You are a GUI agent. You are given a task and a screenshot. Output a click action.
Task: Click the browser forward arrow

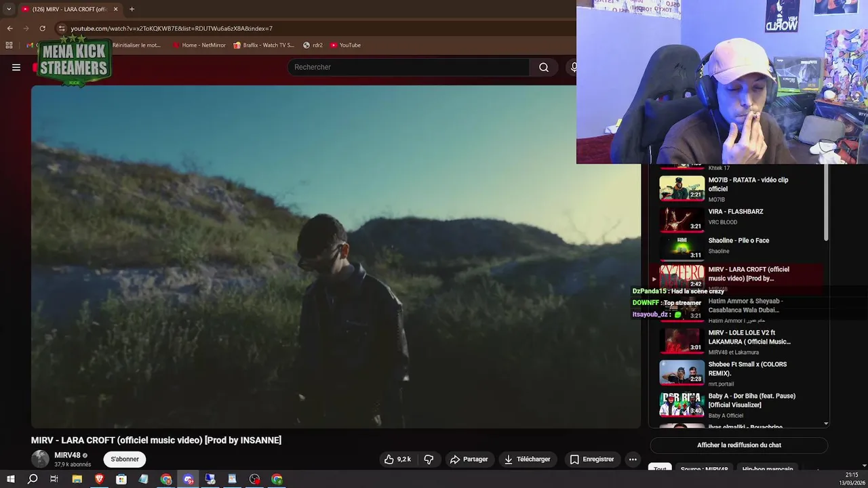click(x=26, y=28)
